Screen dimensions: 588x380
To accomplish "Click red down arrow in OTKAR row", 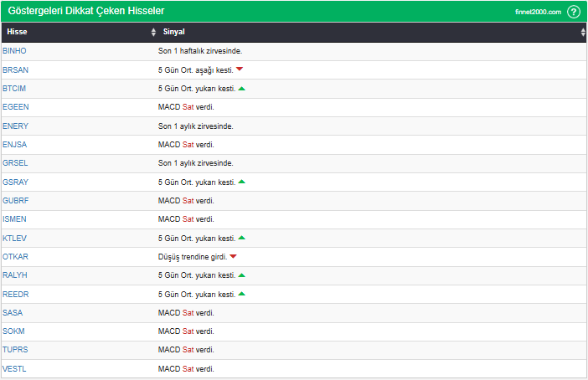I will pyautogui.click(x=234, y=256).
